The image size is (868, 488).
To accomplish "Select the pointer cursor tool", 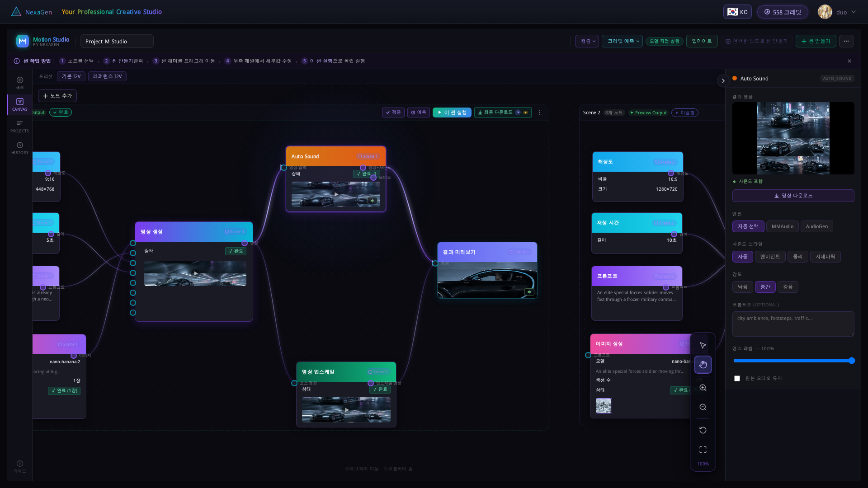I will pos(703,345).
